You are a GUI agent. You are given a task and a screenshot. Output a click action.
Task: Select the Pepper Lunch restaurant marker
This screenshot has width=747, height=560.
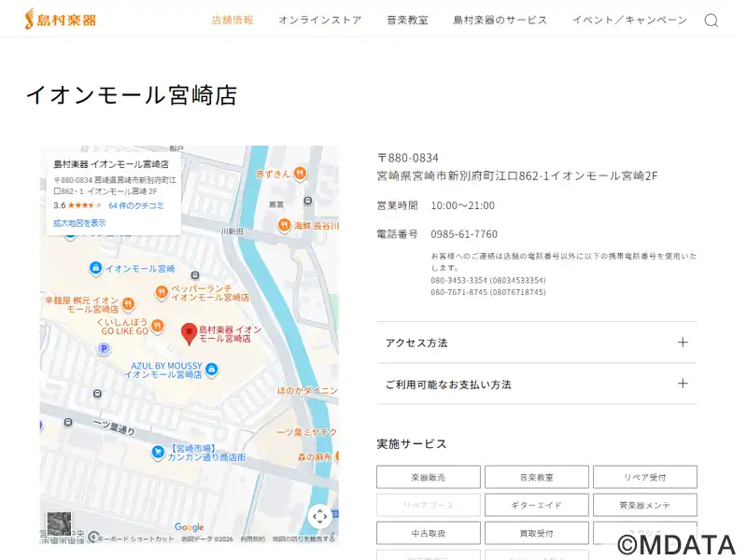tap(161, 292)
